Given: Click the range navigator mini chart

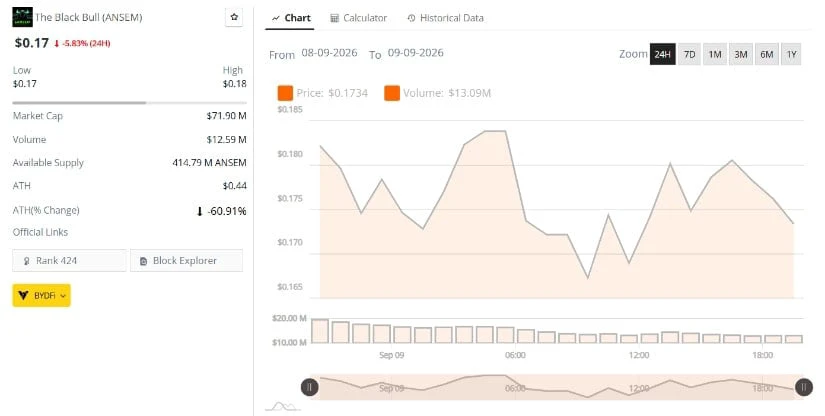Looking at the screenshot, I should tap(557, 387).
